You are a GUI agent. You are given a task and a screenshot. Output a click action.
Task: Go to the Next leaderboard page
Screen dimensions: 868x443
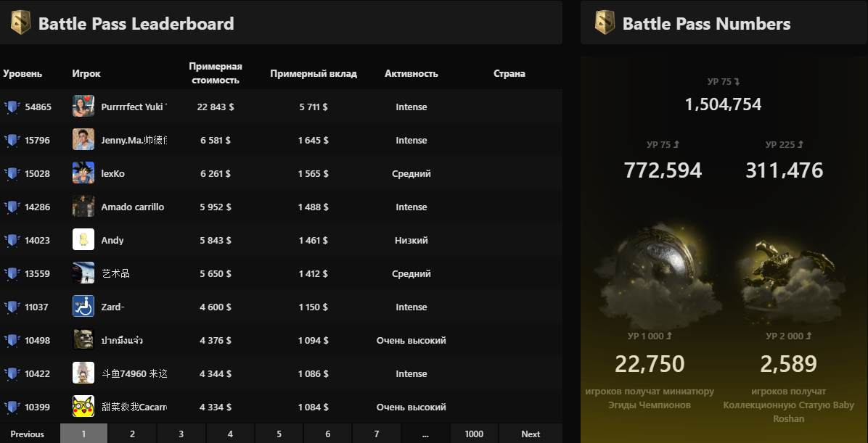[x=531, y=434]
